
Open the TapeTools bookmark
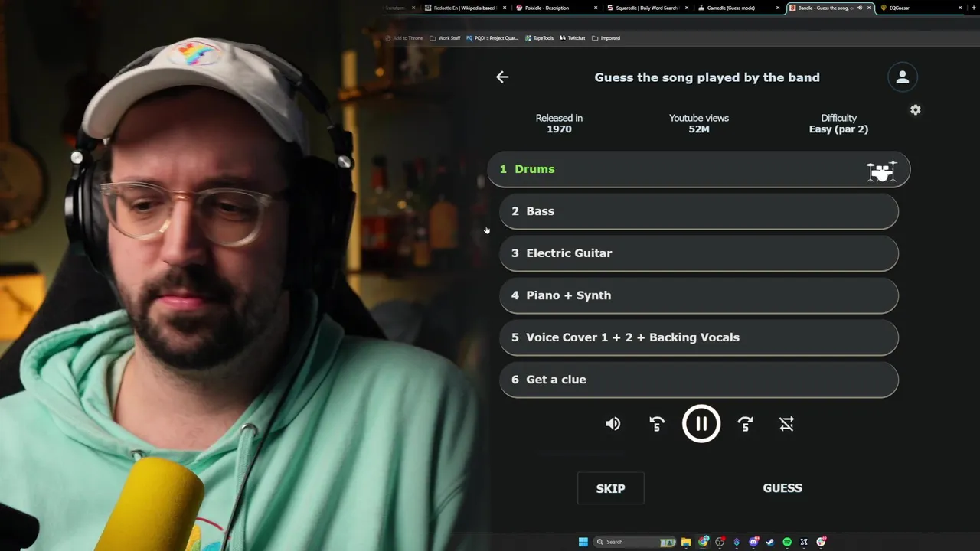click(539, 38)
